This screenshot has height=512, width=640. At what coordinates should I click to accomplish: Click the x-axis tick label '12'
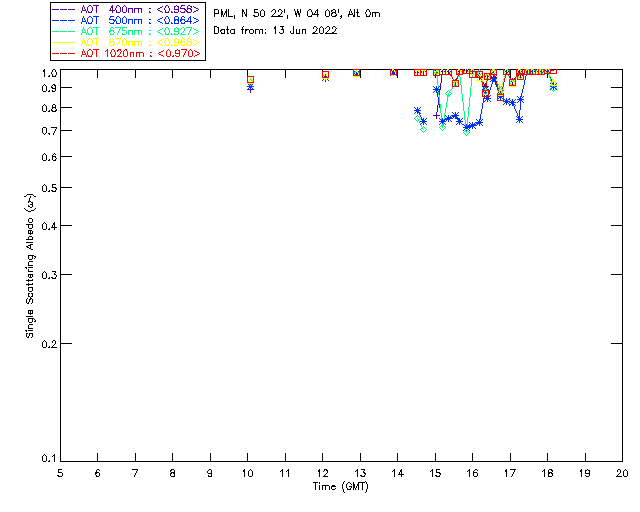pos(322,473)
